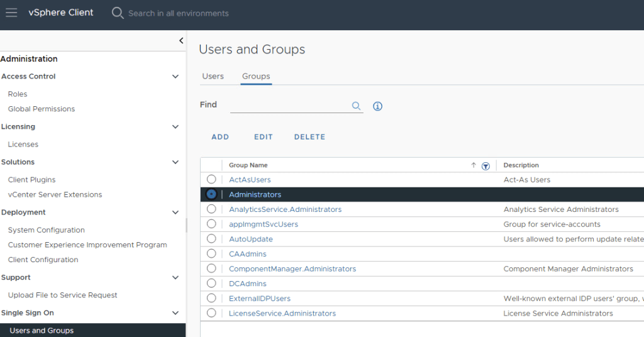
Task: Click the EDIT button
Action: pos(264,137)
